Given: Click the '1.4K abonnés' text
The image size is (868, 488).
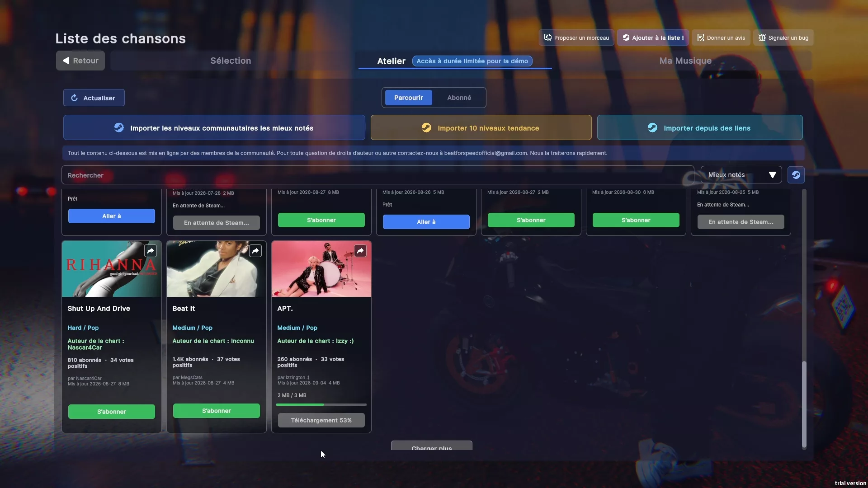Looking at the screenshot, I should tap(190, 359).
